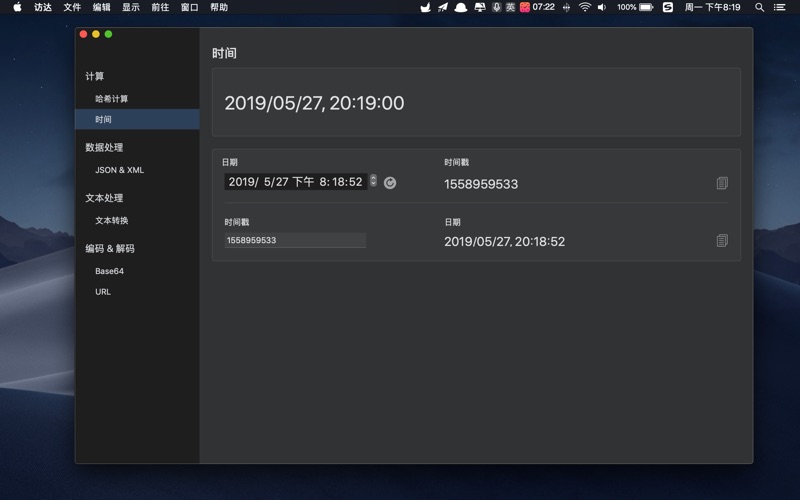Click the menu bar clock 周一 下午8:19

pyautogui.click(x=712, y=7)
